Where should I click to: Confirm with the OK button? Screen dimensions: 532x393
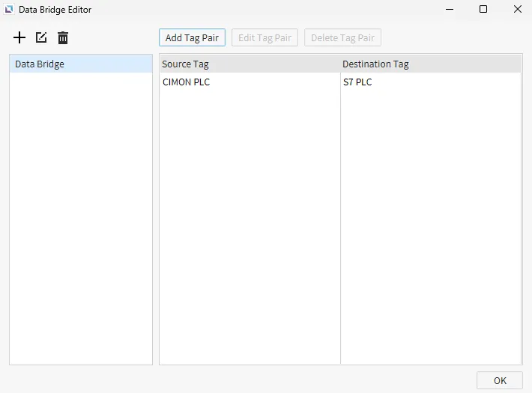[500, 380]
